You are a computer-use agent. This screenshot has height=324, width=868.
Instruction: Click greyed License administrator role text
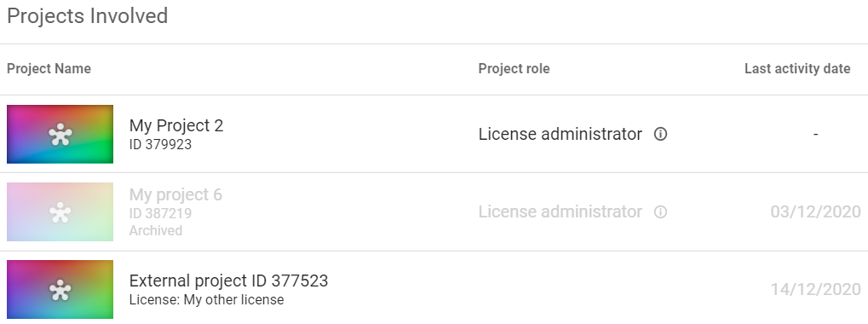[560, 211]
